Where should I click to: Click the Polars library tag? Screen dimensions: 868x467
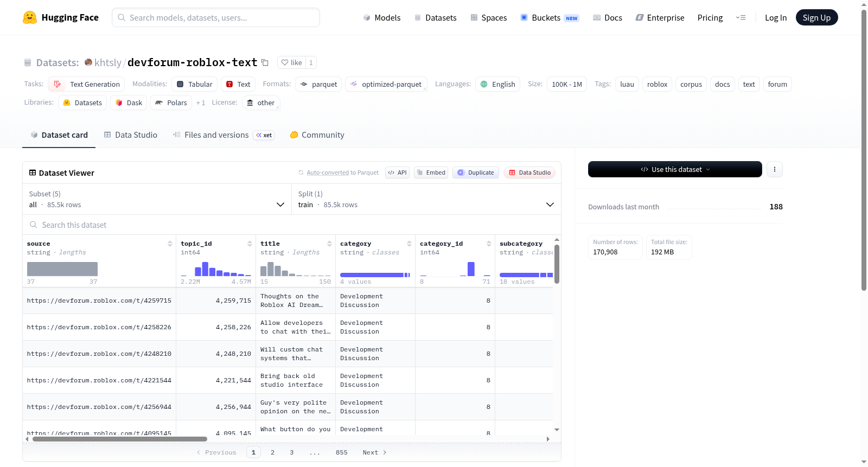click(171, 103)
